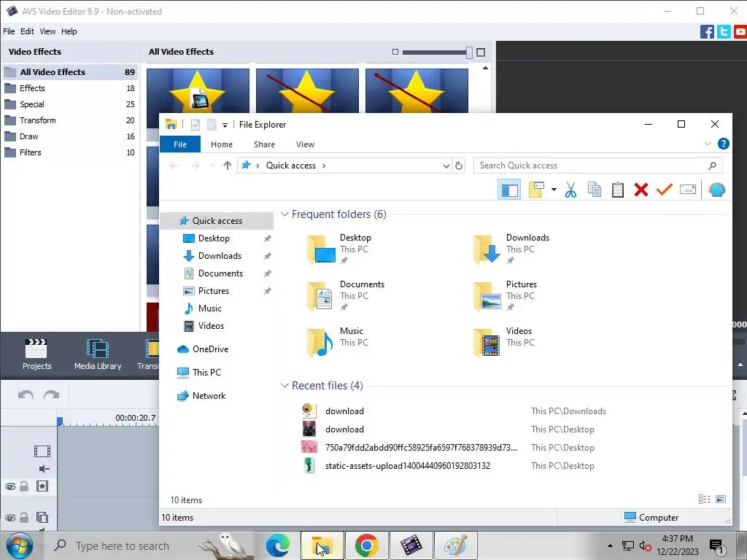Select the Videos frequent folder tile
Image resolution: width=747 pixels, height=560 pixels.
[503, 341]
